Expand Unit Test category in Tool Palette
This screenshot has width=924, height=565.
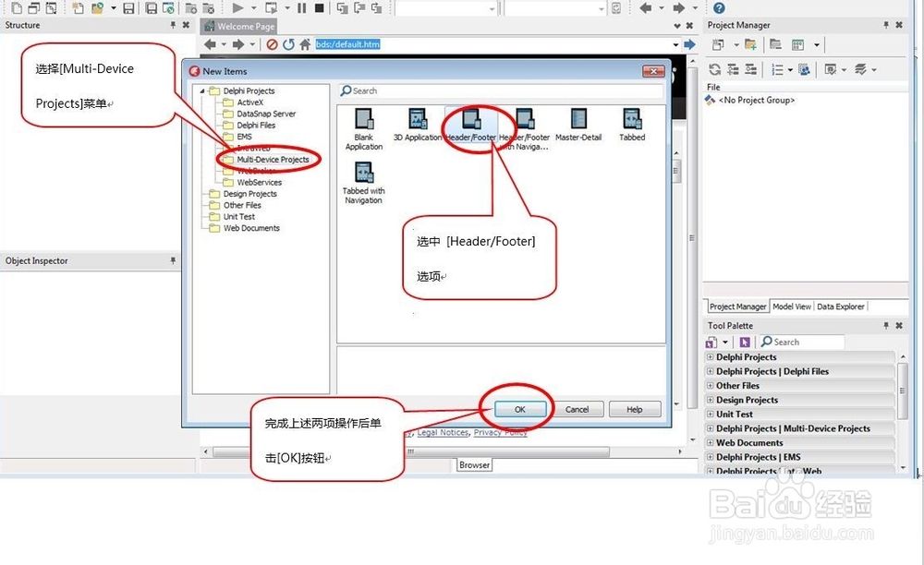[710, 414]
